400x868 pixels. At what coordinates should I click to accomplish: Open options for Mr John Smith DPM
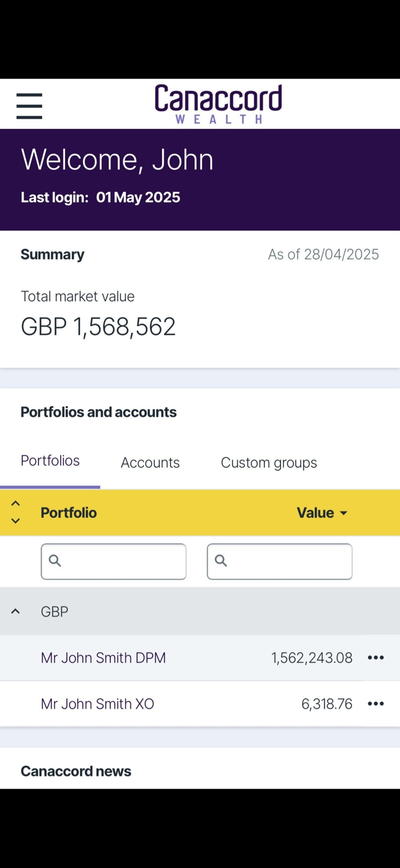pyautogui.click(x=376, y=658)
